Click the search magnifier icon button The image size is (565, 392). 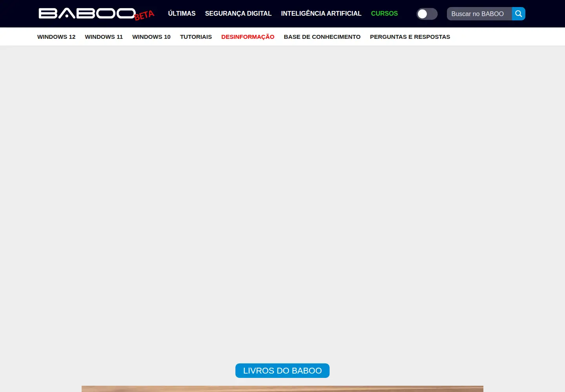point(518,14)
